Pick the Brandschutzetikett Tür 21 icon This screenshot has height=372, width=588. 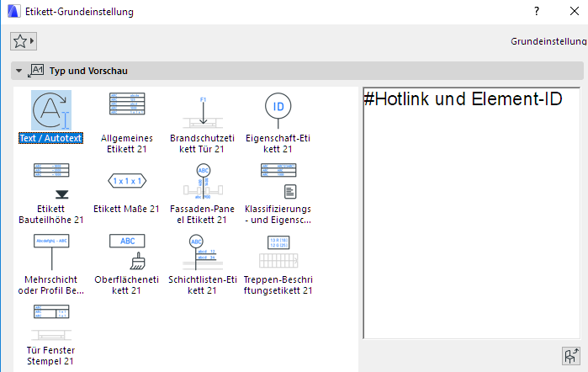(203, 113)
